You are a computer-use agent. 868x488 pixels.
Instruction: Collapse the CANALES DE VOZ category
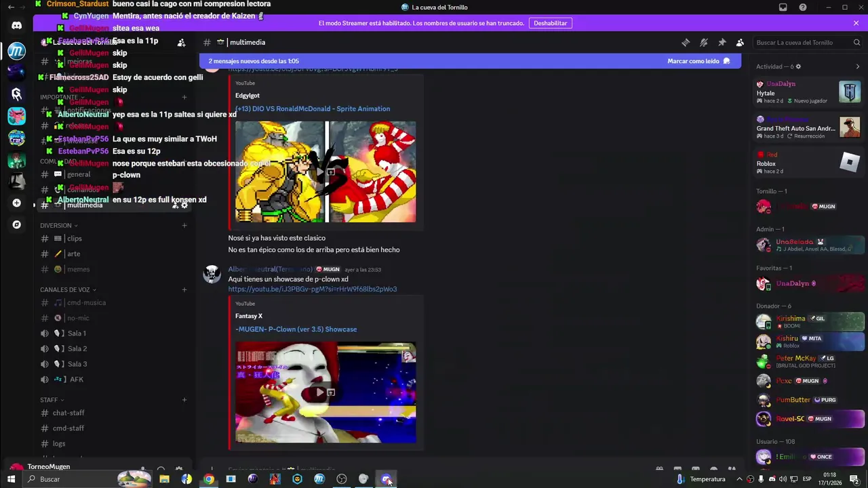[x=68, y=289]
